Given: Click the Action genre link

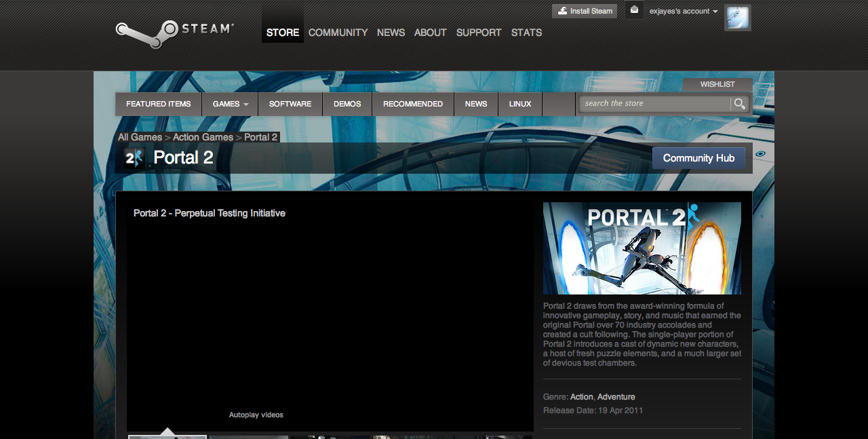Looking at the screenshot, I should click(582, 397).
